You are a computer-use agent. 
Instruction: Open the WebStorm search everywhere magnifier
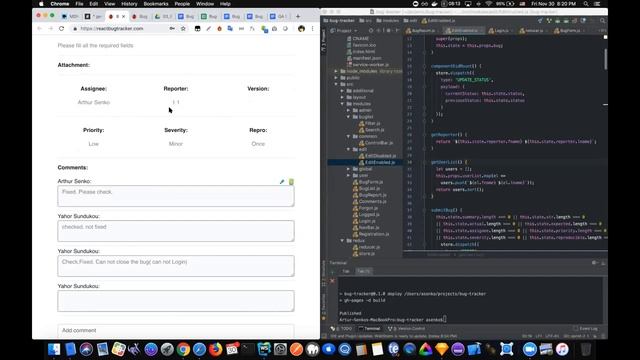point(602,20)
